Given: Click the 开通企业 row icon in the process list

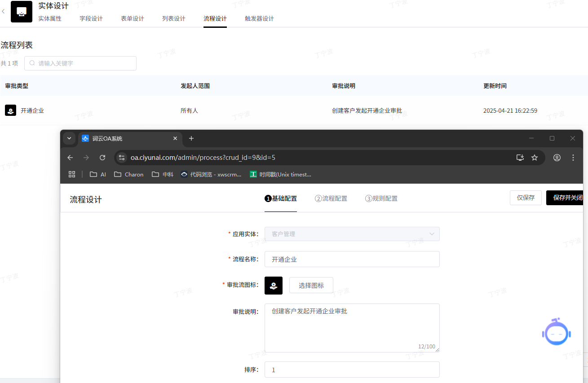Looking at the screenshot, I should [x=11, y=110].
